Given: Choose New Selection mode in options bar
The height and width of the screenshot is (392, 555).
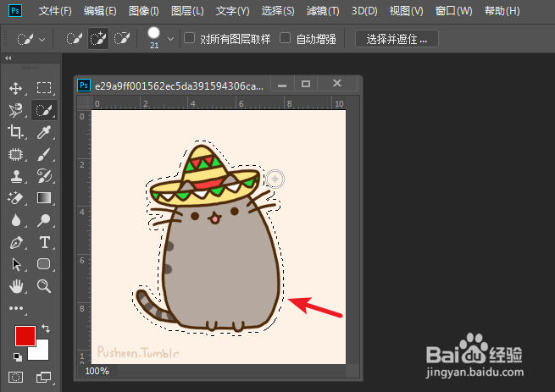Looking at the screenshot, I should coord(74,39).
